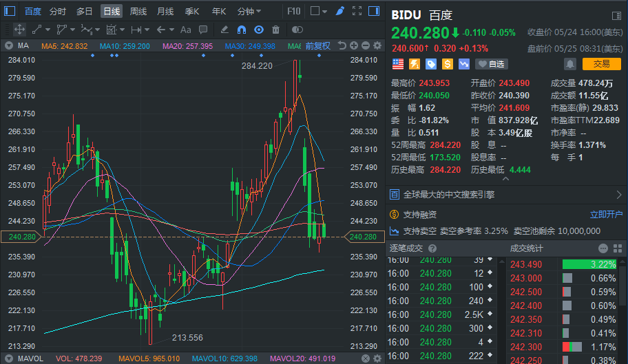
Task: Collapse the MA indicator arrow
Action: tap(9, 46)
